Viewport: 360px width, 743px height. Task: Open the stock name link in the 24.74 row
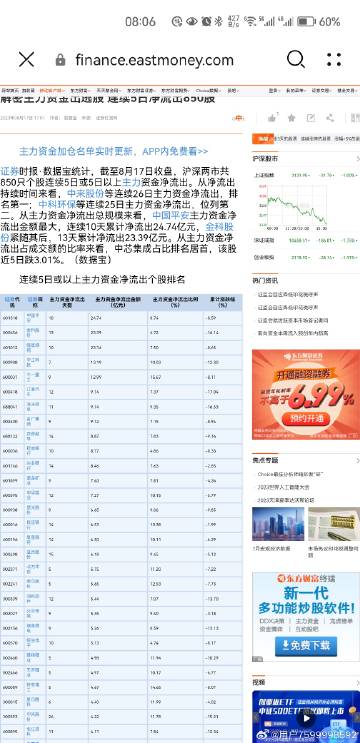click(x=34, y=317)
